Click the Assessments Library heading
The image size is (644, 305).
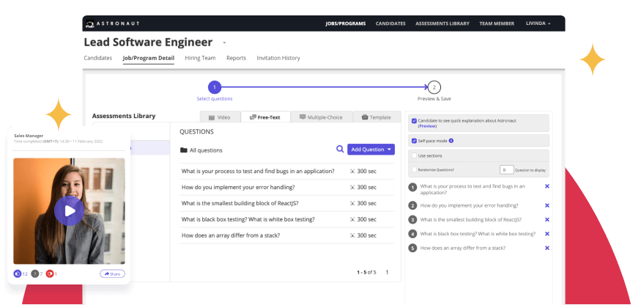pos(124,116)
